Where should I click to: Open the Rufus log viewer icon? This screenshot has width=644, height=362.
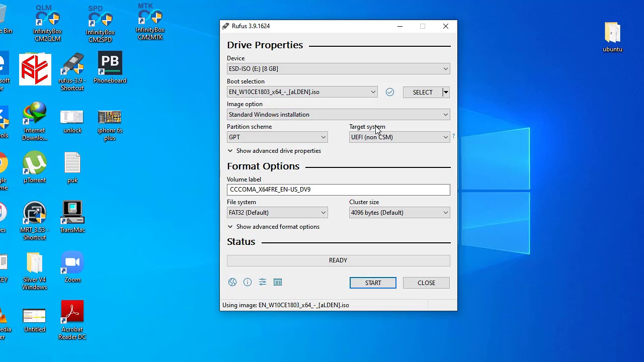tap(278, 283)
